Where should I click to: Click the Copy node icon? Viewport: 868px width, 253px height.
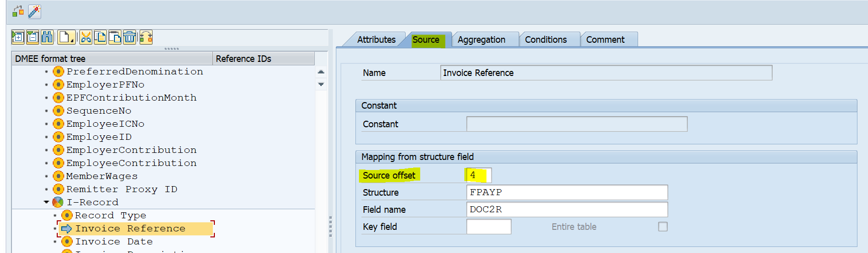pos(100,37)
